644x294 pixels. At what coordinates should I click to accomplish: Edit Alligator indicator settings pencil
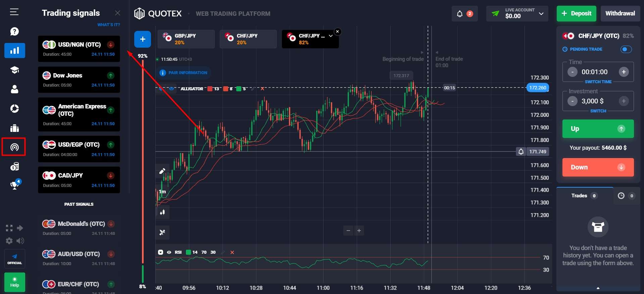coord(253,89)
